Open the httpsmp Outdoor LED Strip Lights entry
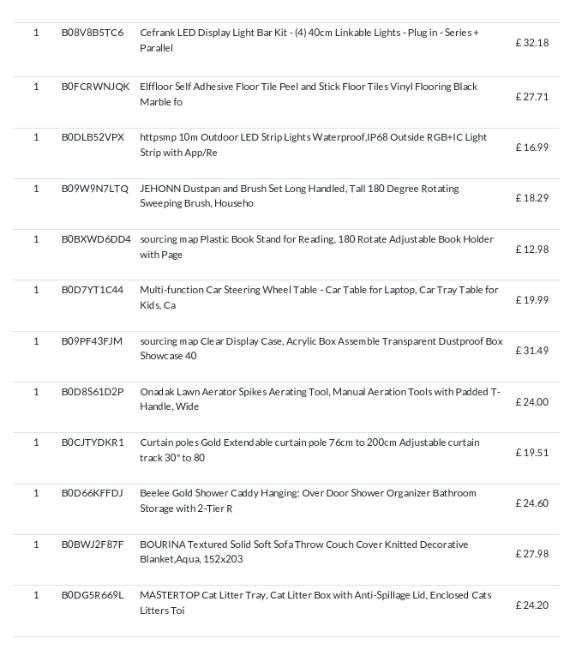Screen dimensions: 570x650 click(313, 145)
